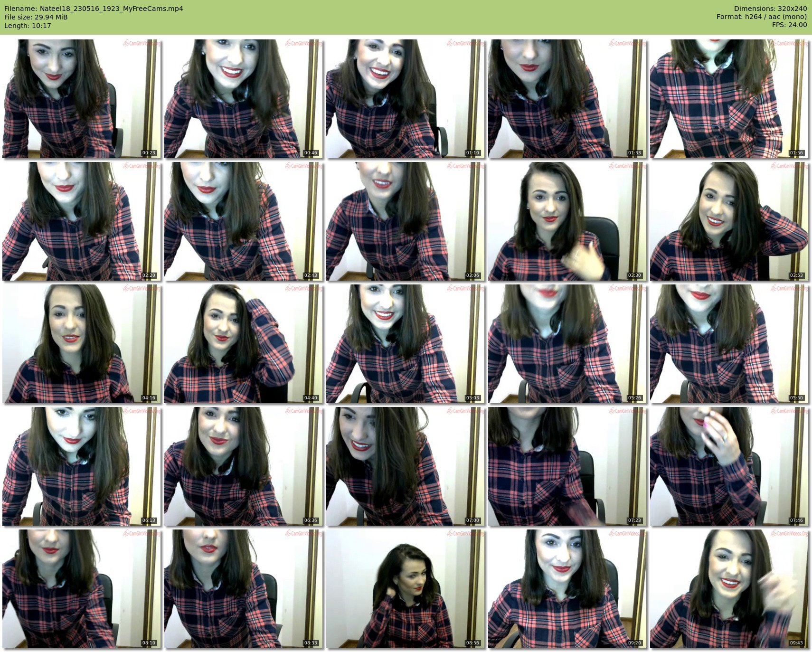This screenshot has width=812, height=652.
Task: Pick the 09:20 video frame
Action: [x=567, y=589]
